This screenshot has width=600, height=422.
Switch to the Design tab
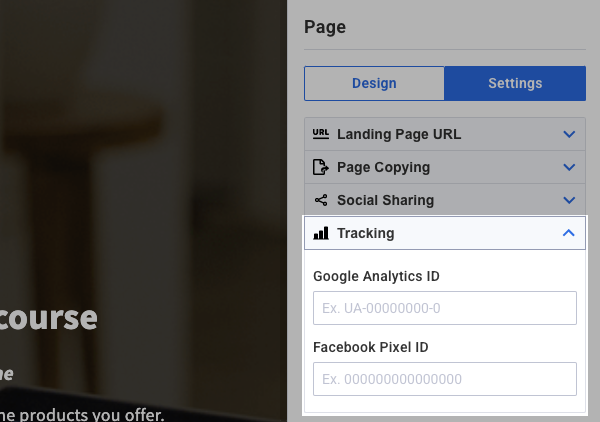[x=374, y=84]
